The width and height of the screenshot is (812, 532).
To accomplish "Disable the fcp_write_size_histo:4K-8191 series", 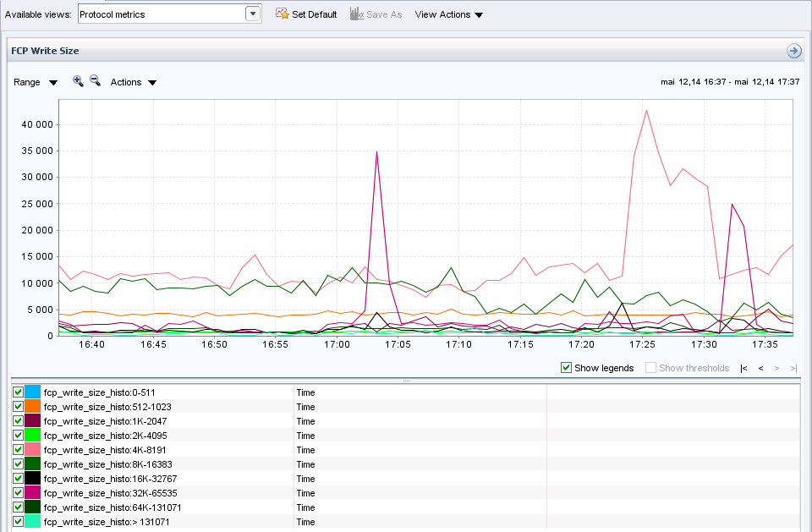I will [x=18, y=450].
